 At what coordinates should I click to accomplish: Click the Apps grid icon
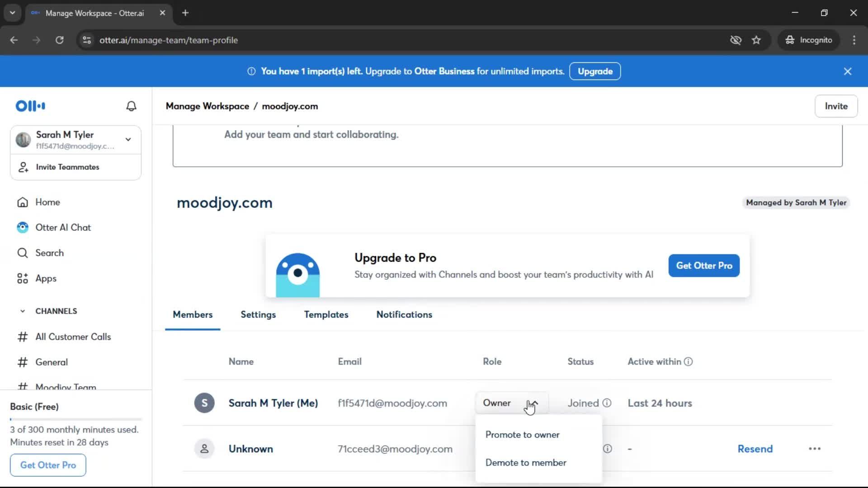23,279
